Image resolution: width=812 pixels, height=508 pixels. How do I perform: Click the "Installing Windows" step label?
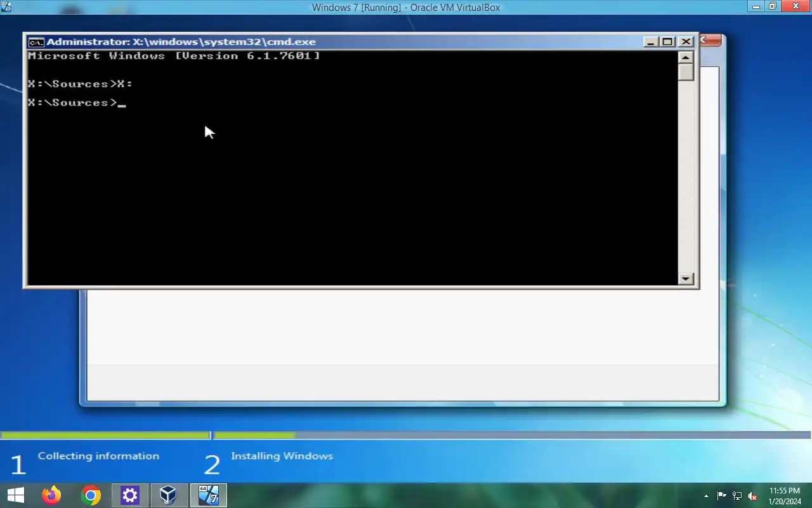click(282, 456)
